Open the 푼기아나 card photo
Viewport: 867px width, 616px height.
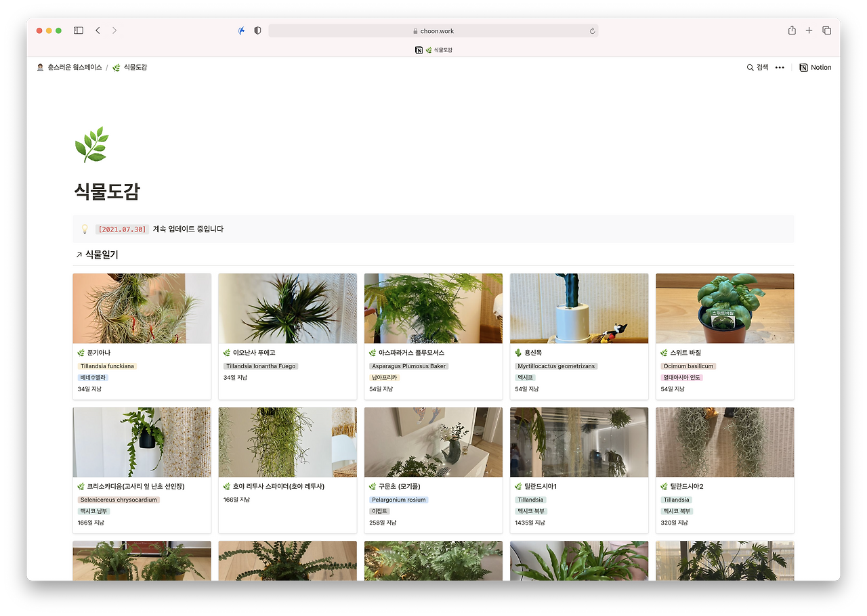[142, 309]
